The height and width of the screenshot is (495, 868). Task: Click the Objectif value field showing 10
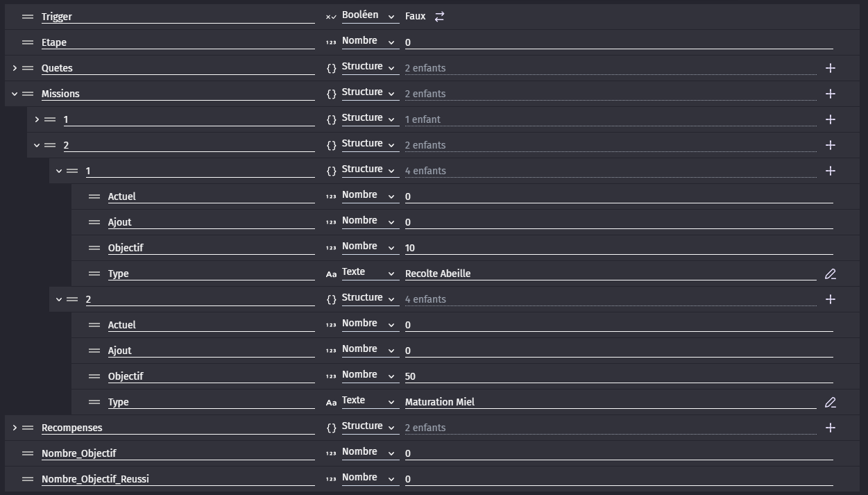click(619, 248)
